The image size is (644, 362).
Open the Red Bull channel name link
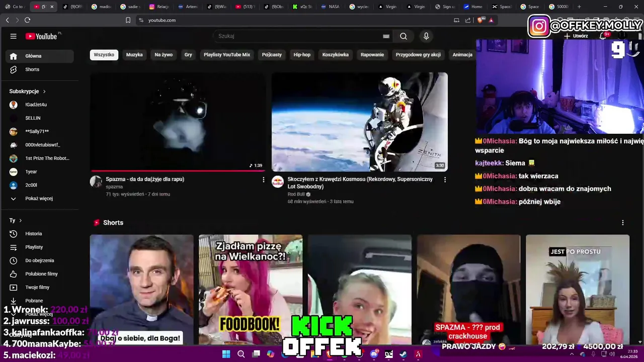pyautogui.click(x=296, y=194)
